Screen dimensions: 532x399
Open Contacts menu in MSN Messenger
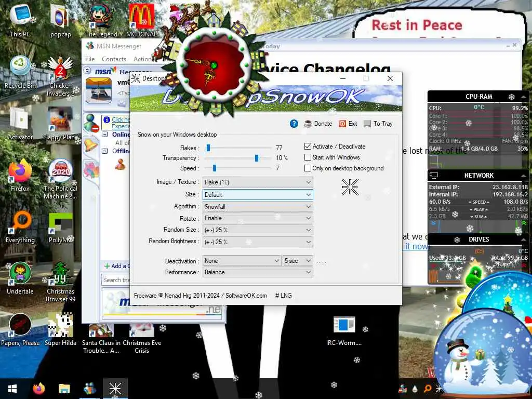[114, 59]
